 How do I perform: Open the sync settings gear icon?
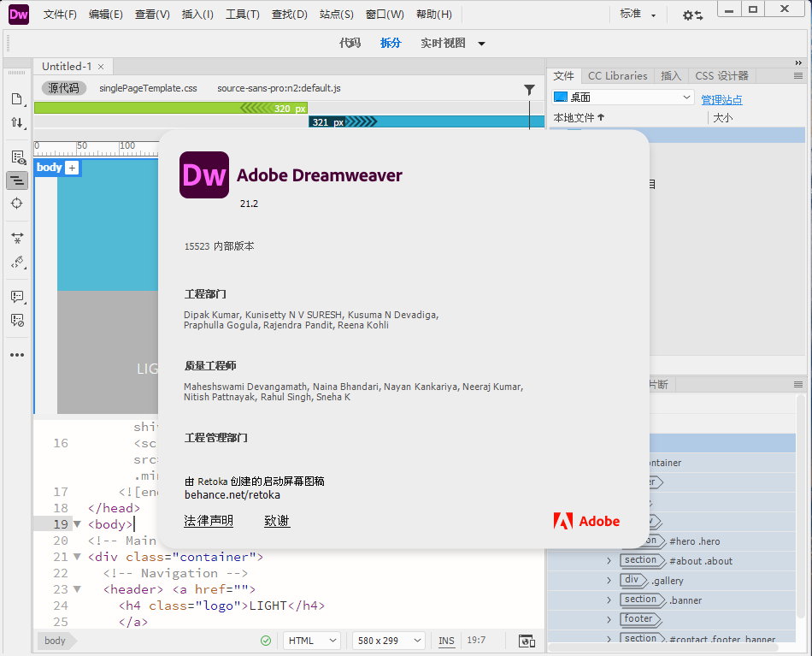(692, 15)
